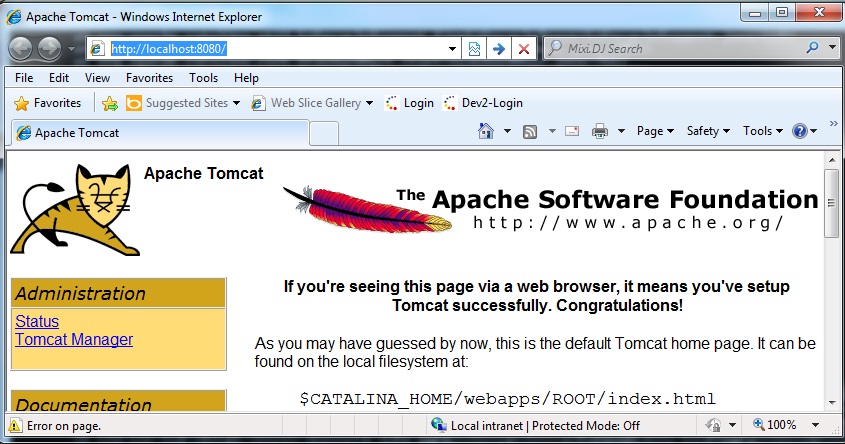Screen dimensions: 845x444
Task: Click the Add to Favorites Bar icon
Action: coord(110,103)
